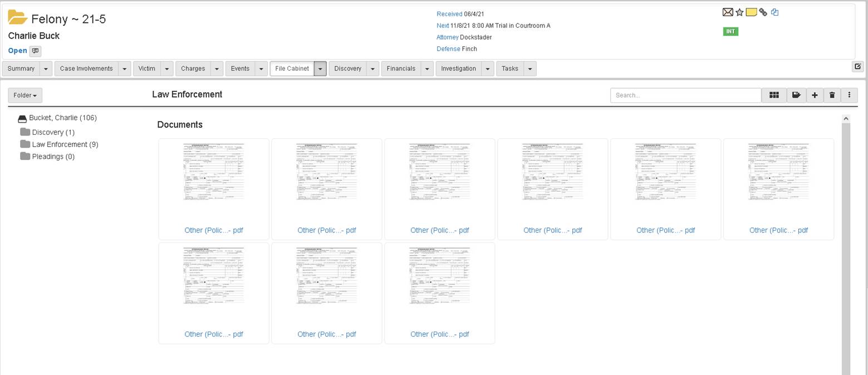Screen dimensions: 868x375
Task: Click the envelope email icon
Action: point(727,12)
